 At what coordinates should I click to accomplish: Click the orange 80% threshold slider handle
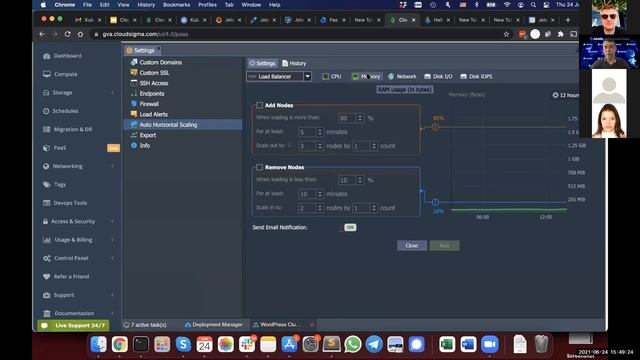[436, 127]
